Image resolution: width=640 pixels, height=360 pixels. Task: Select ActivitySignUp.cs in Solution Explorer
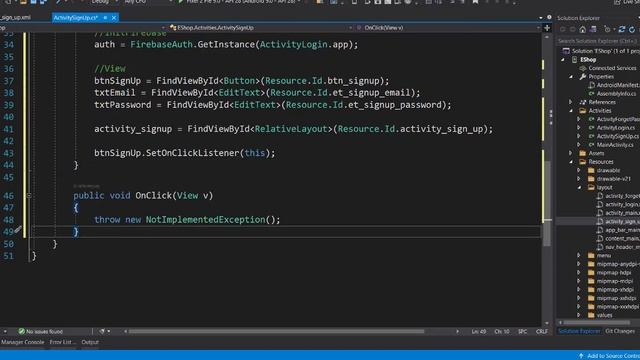(618, 136)
